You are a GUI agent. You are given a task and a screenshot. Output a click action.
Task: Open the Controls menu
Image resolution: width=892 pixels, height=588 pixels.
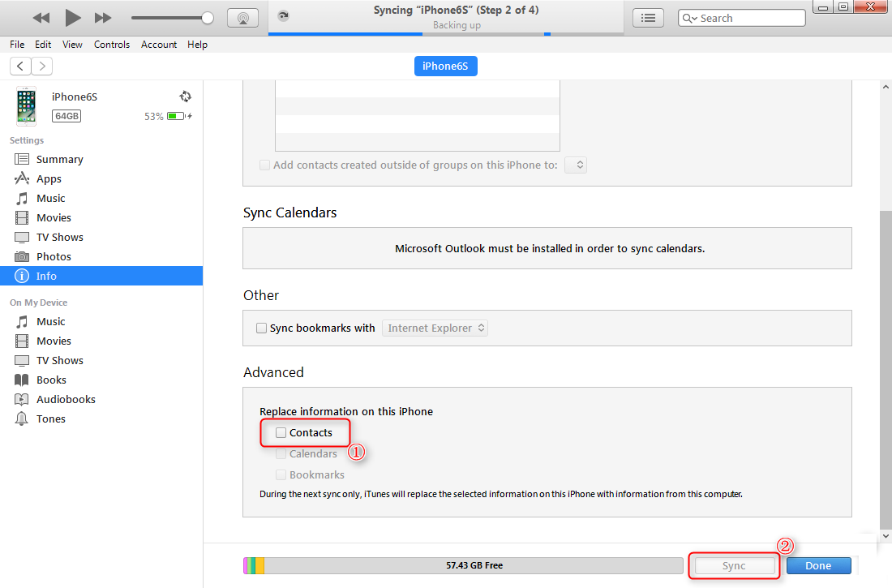pos(111,45)
